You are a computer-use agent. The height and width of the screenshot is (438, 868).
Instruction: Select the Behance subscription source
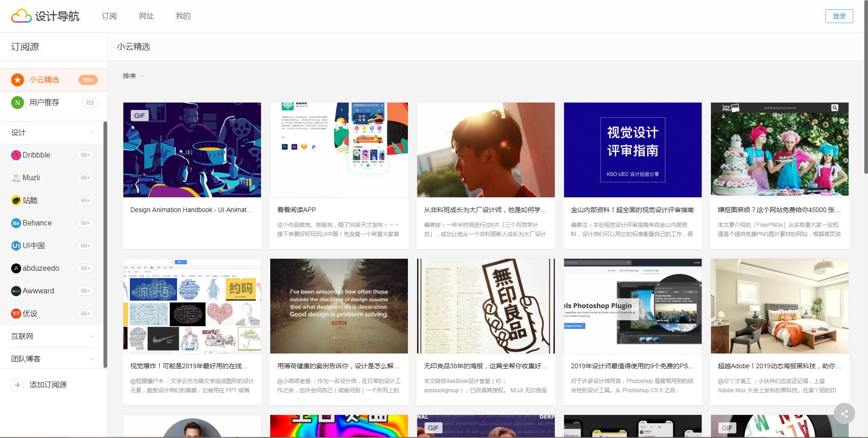point(52,223)
